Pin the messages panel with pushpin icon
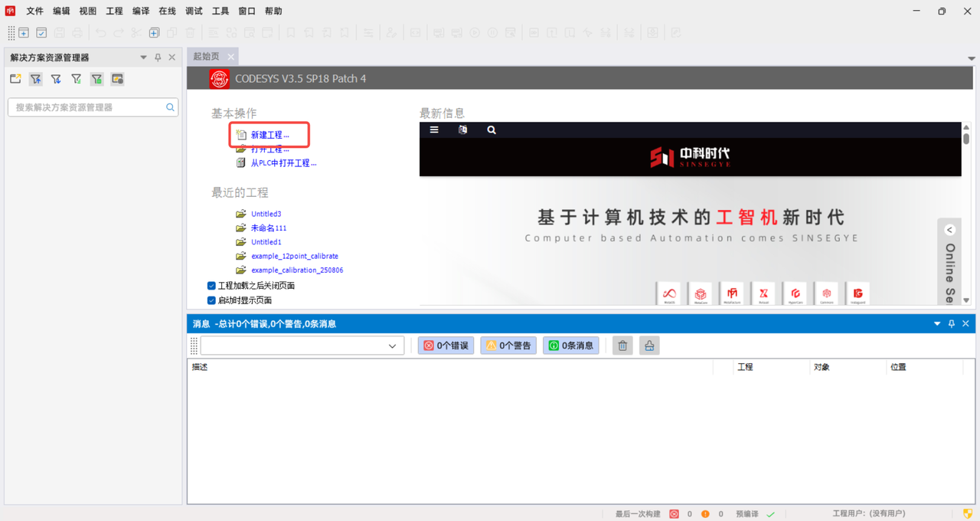This screenshot has height=521, width=980. 952,324
